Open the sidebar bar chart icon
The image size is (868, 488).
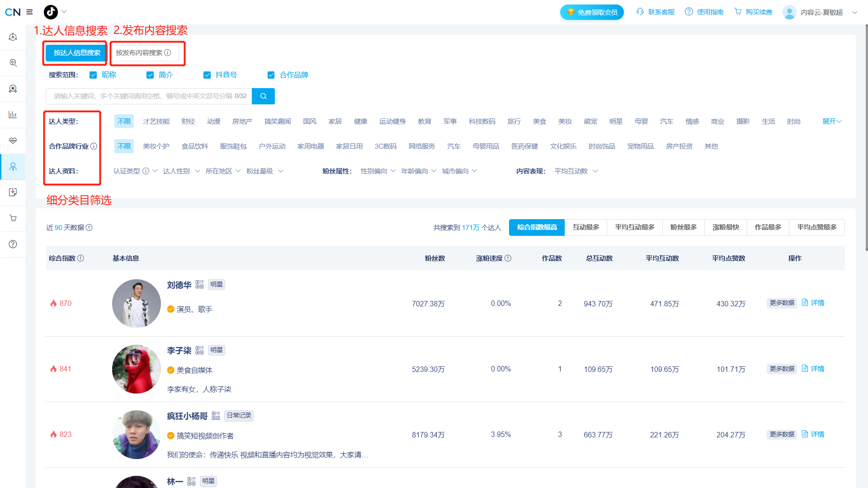click(x=13, y=114)
